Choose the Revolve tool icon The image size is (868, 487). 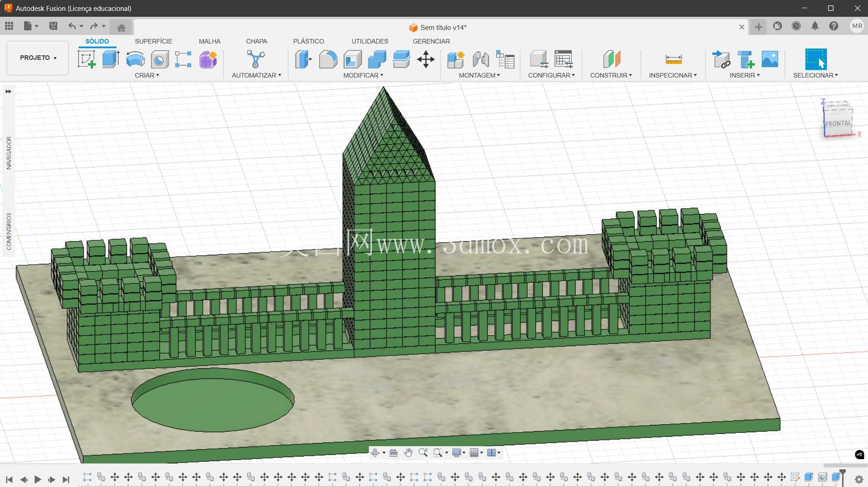pos(135,59)
